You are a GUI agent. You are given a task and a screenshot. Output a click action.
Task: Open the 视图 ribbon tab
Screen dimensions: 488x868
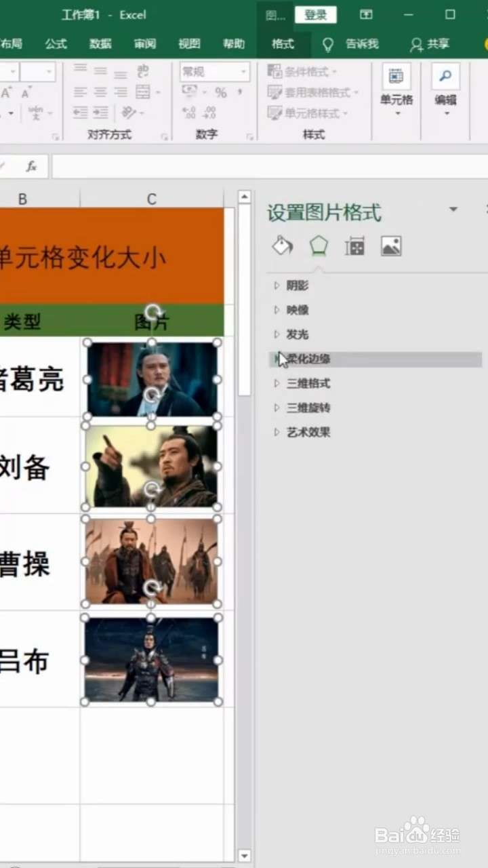189,44
